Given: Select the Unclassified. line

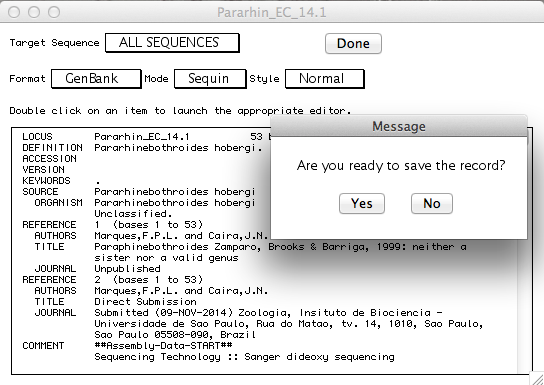Looking at the screenshot, I should [133, 214].
